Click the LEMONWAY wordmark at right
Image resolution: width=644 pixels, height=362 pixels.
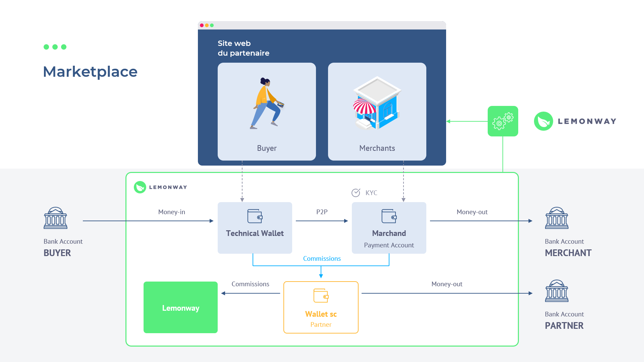coord(587,121)
